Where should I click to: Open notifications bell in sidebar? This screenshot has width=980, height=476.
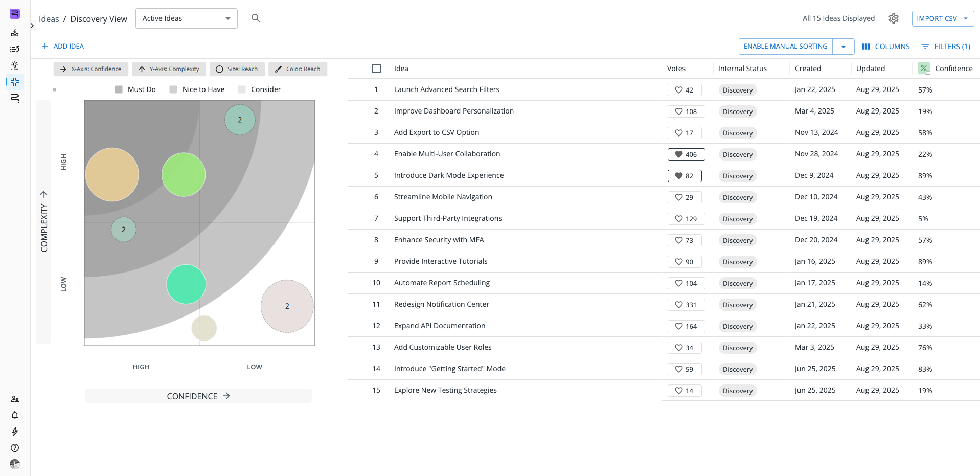tap(15, 415)
